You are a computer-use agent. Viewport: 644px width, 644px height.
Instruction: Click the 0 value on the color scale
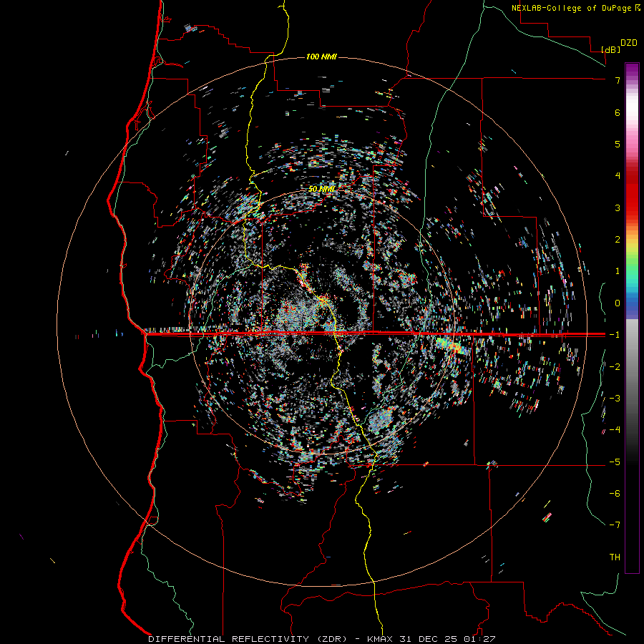coord(618,303)
